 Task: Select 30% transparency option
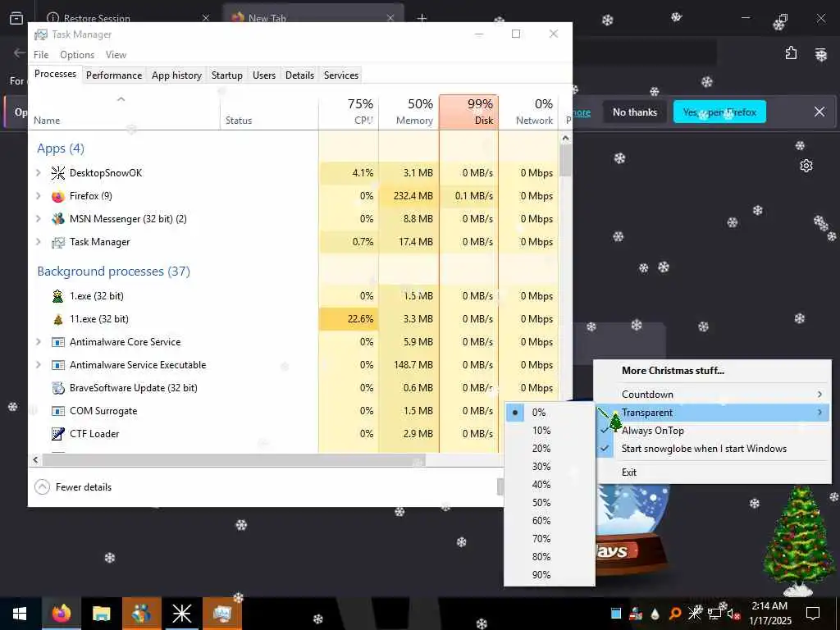point(550,467)
